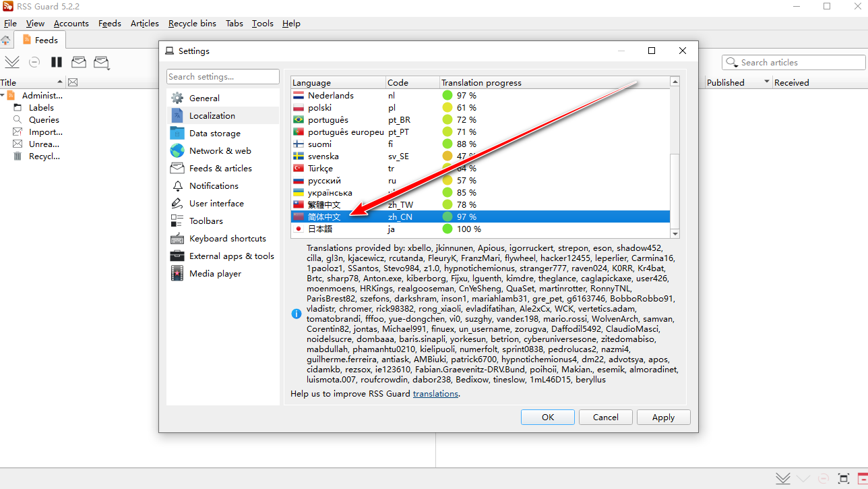This screenshot has height=489, width=868.
Task: Open the Notifications settings category
Action: click(223, 185)
